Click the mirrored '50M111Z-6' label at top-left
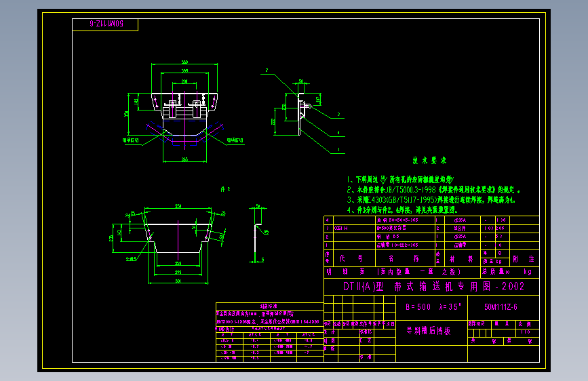This screenshot has height=381, width=588. (106, 24)
